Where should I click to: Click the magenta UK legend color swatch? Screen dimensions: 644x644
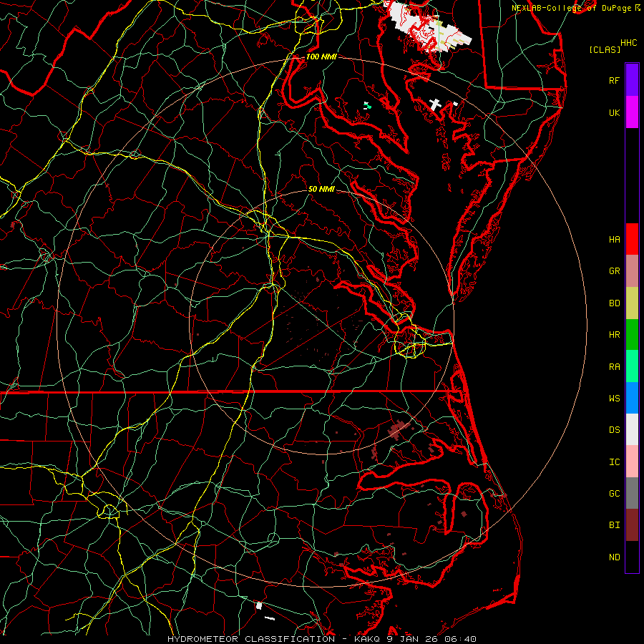click(x=632, y=112)
